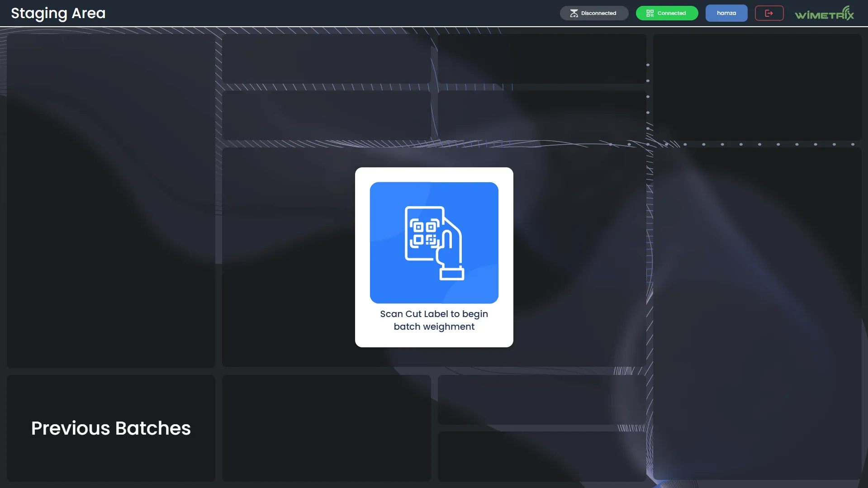The height and width of the screenshot is (488, 868).
Task: Click the green Connected status text
Action: 671,13
